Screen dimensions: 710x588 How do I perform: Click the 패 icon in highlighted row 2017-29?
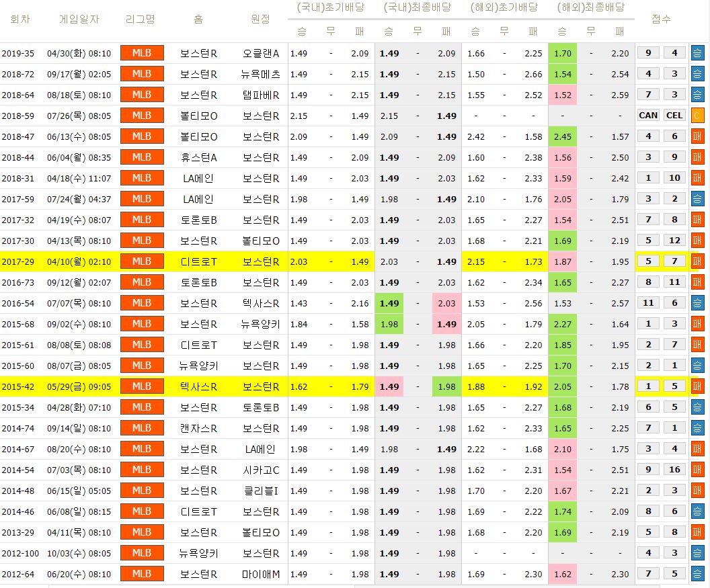coord(697,261)
